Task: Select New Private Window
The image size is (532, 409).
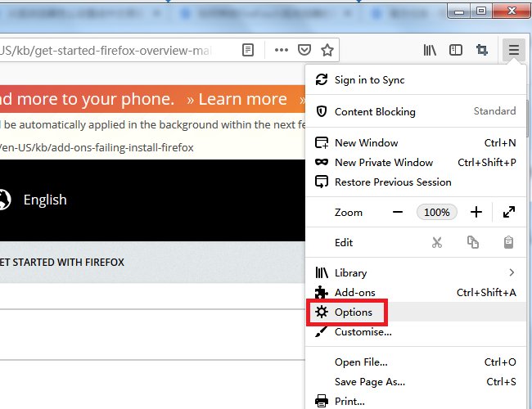Action: tap(383, 162)
